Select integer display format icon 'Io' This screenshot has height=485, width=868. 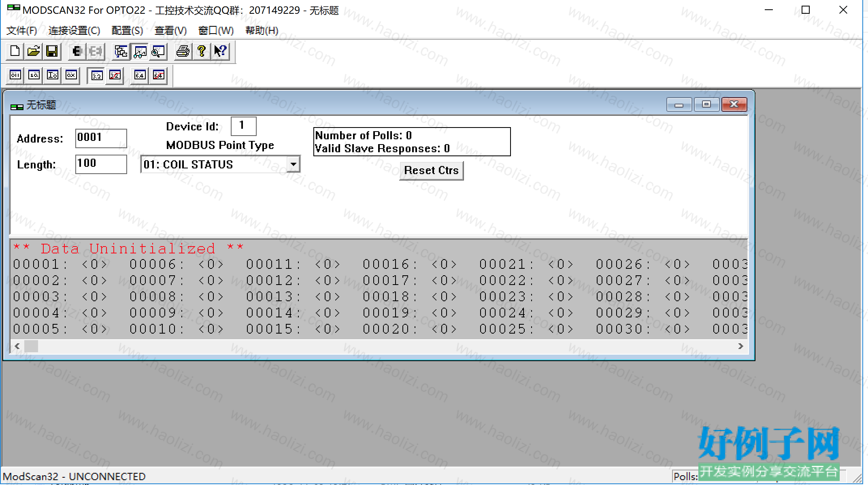tap(53, 75)
